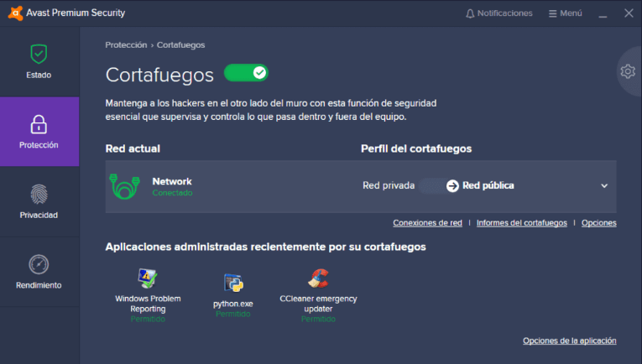Switch firewall profile toggle to Red privada
The height and width of the screenshot is (364, 642).
tap(439, 185)
